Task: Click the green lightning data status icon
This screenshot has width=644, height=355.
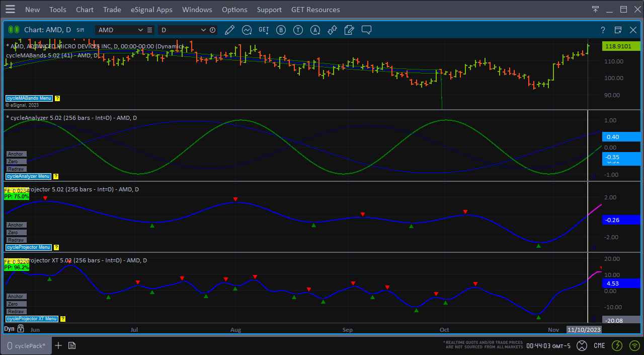Action: (617, 346)
